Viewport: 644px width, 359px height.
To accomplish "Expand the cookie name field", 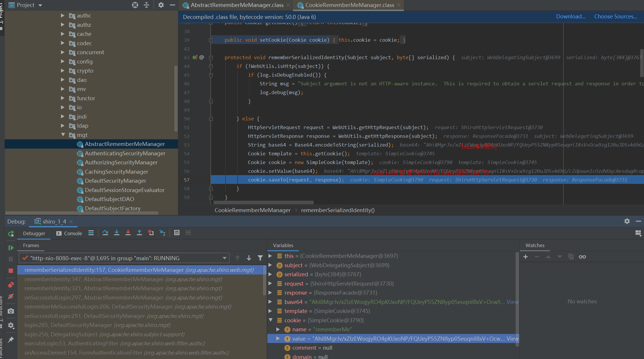I will point(278,329).
